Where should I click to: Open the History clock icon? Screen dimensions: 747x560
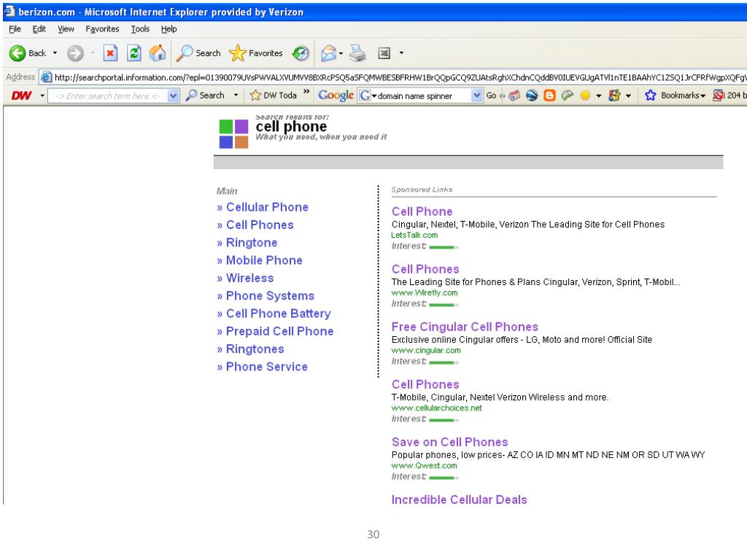pos(301,53)
